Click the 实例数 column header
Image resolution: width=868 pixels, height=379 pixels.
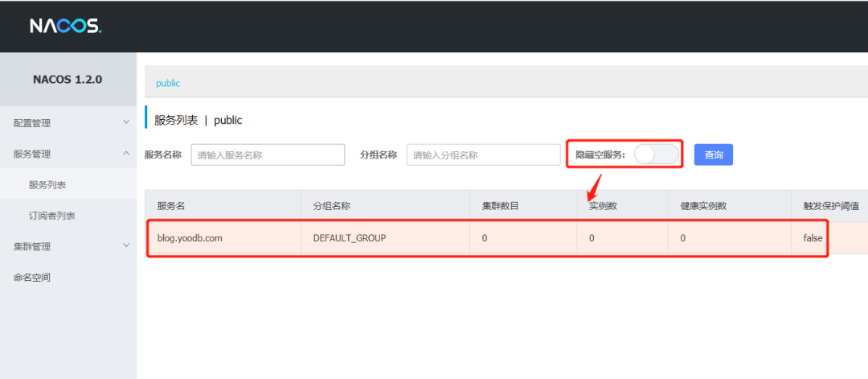click(x=603, y=206)
